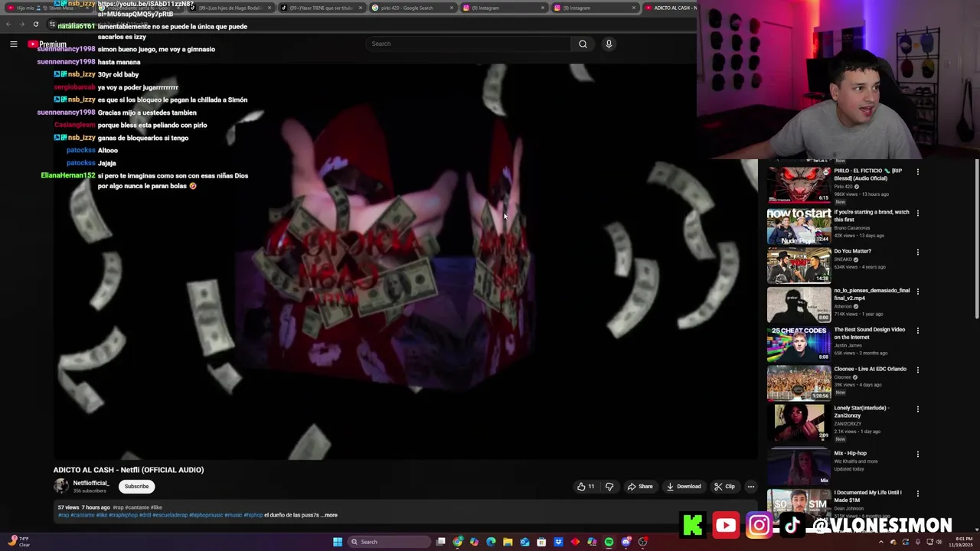Open File Explorer from taskbar
This screenshot has height=551, width=980.
pyautogui.click(x=508, y=542)
